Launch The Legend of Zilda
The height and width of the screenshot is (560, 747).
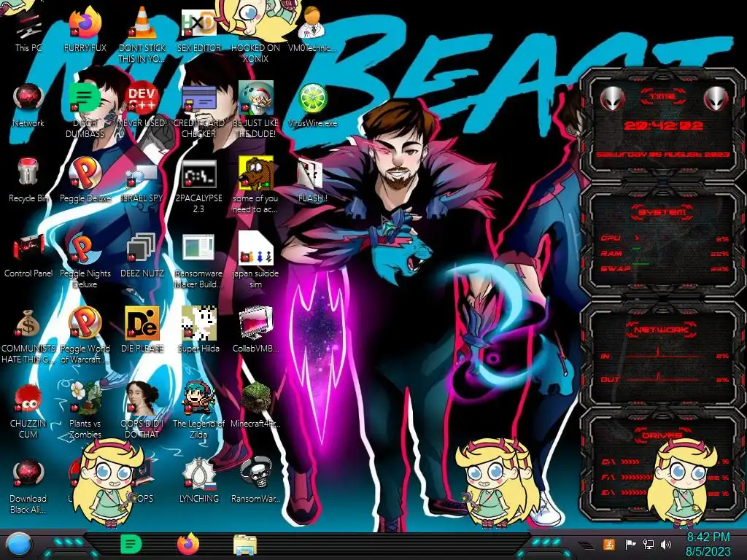198,411
